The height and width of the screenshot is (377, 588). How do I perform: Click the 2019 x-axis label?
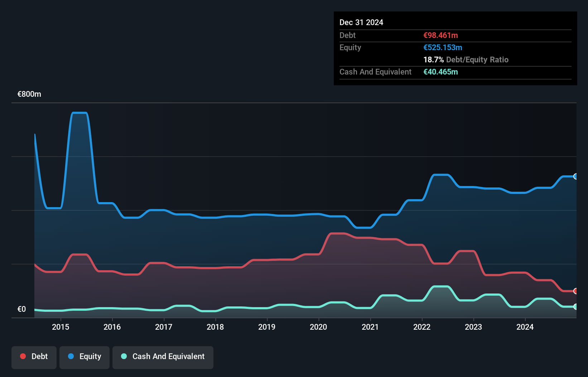267,327
